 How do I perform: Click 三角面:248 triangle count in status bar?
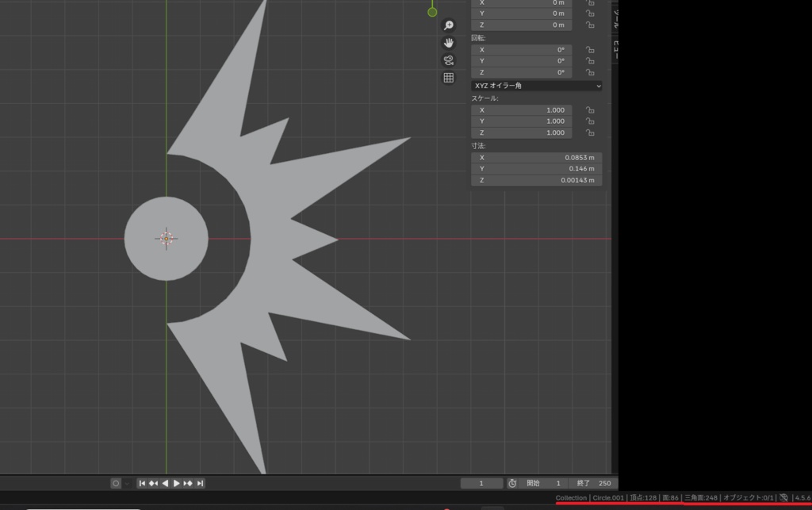701,497
